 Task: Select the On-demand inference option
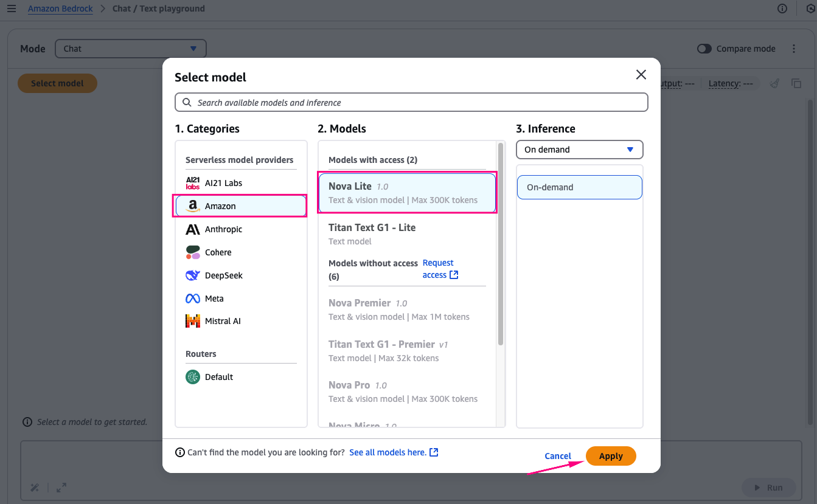coord(579,187)
